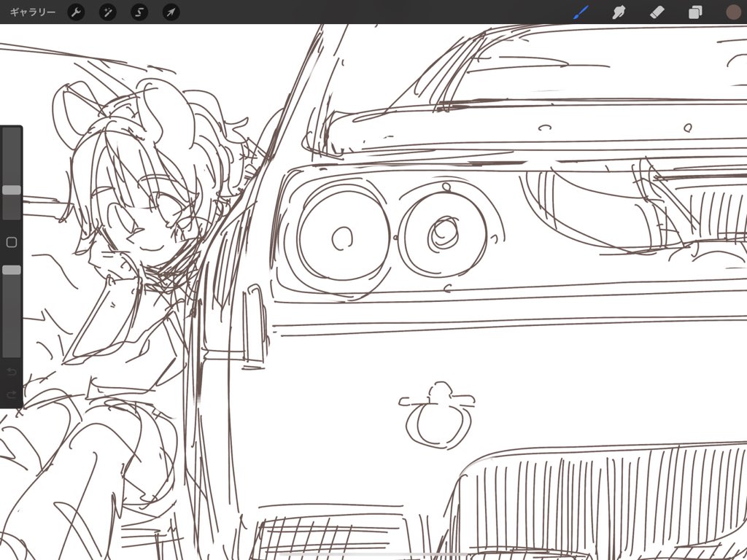
Task: Open the Actions wrench menu
Action: [x=76, y=12]
